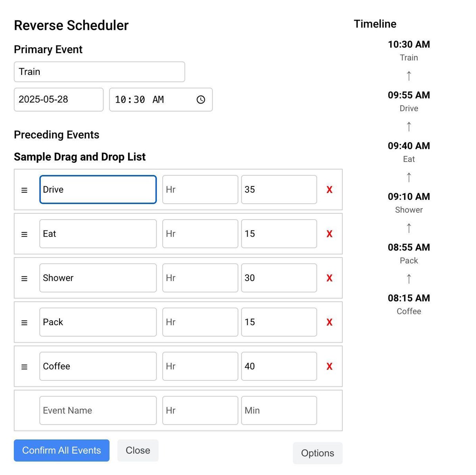Delete the Drive event with red X
This screenshot has width=476, height=475.
tap(329, 190)
